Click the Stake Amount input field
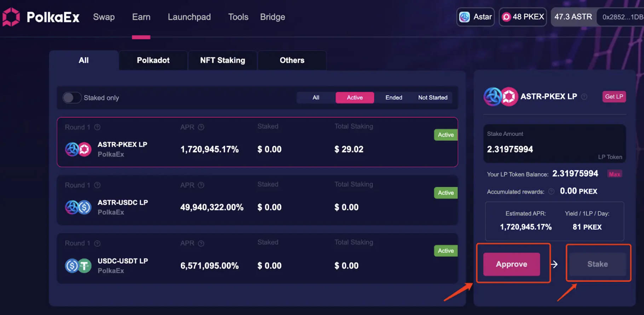 point(554,143)
